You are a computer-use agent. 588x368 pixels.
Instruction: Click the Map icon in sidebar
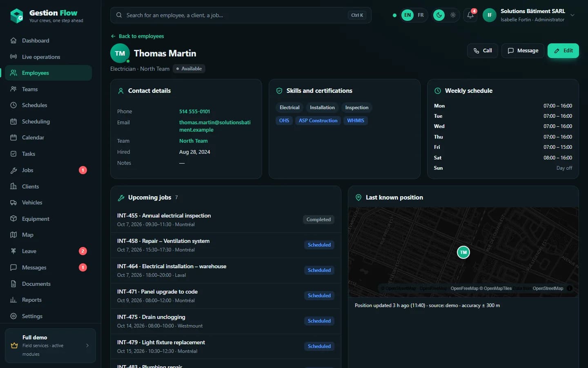pyautogui.click(x=13, y=235)
